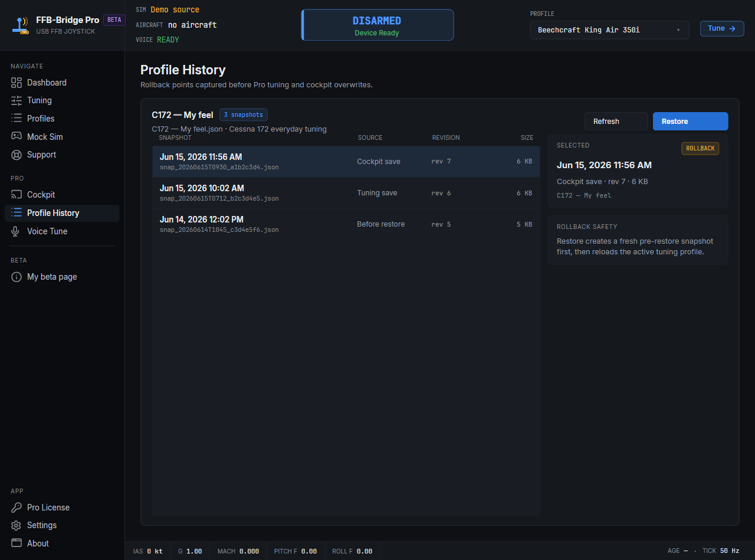This screenshot has width=755, height=560.
Task: Click the Settings gear icon
Action: coord(17,525)
